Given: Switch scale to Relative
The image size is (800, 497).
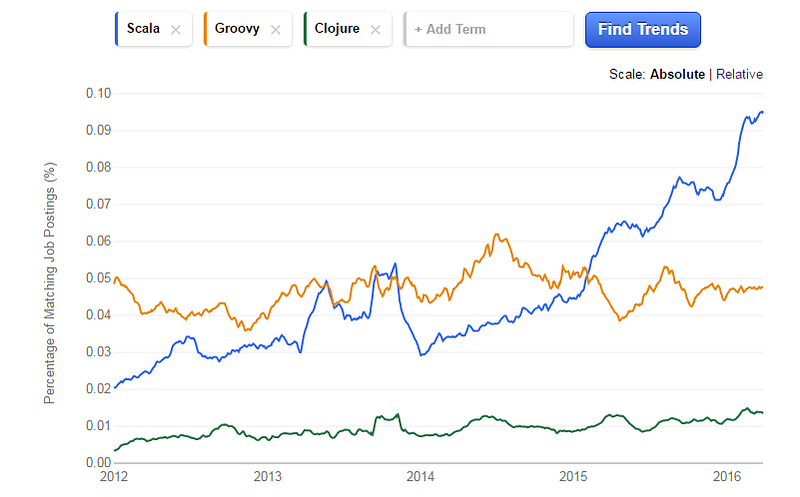Looking at the screenshot, I should point(739,74).
